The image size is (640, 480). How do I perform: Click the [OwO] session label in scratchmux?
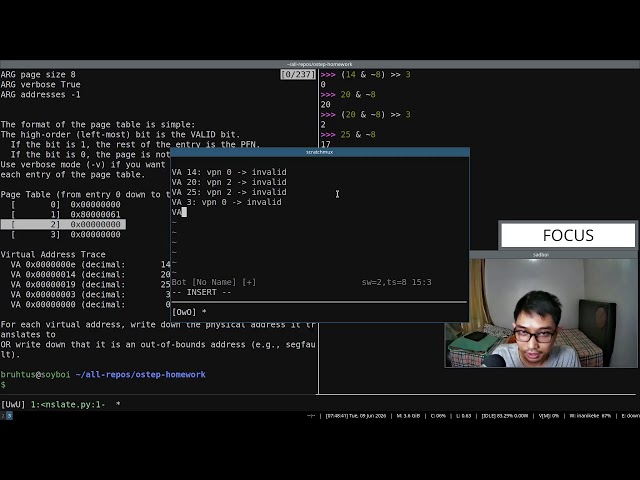(x=184, y=312)
